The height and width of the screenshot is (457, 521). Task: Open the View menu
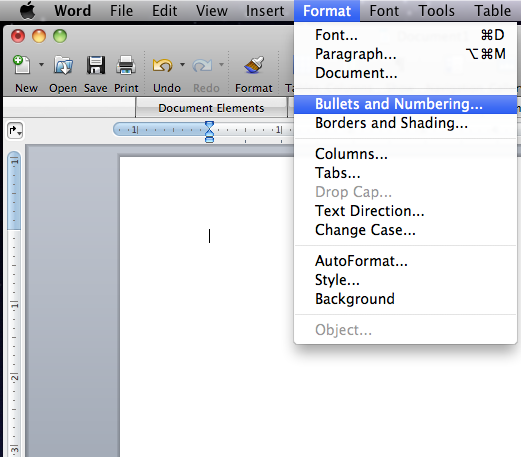tap(212, 11)
